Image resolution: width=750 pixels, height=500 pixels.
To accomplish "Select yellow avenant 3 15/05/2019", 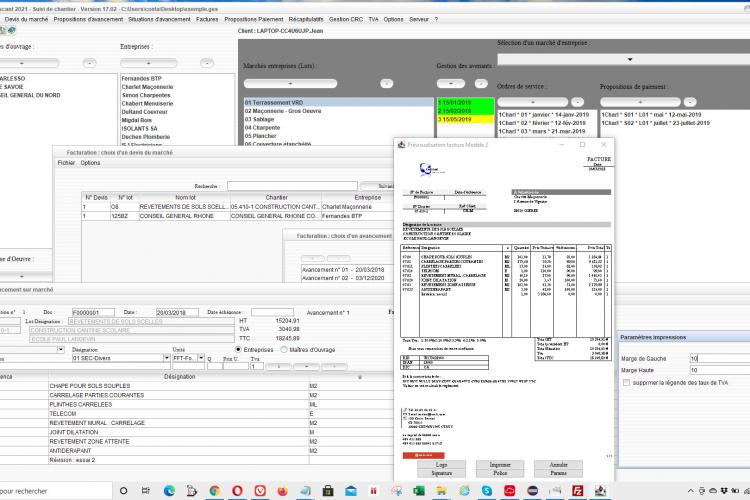I will point(465,119).
